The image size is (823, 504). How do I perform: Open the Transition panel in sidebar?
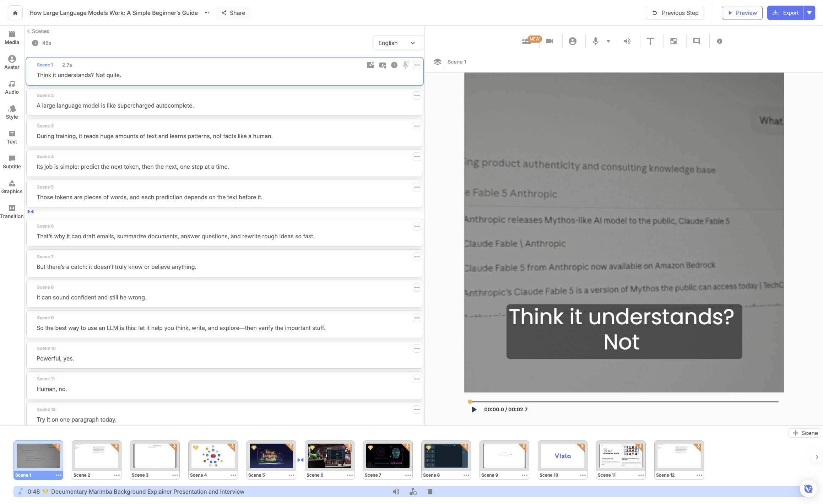[x=12, y=212]
